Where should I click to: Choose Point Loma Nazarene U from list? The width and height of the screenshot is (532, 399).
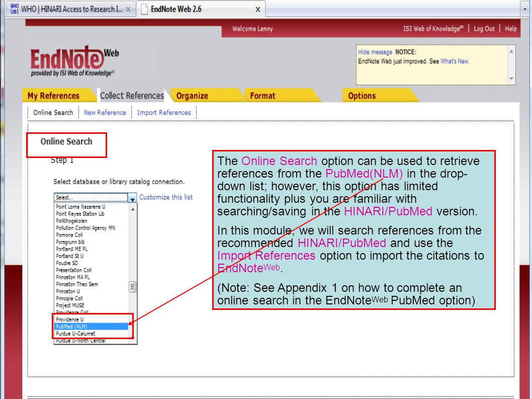click(x=80, y=206)
